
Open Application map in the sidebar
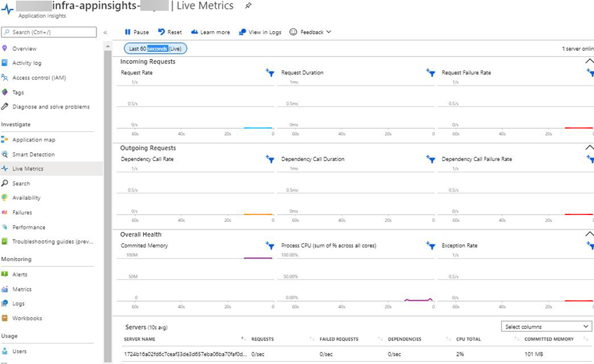pyautogui.click(x=34, y=140)
